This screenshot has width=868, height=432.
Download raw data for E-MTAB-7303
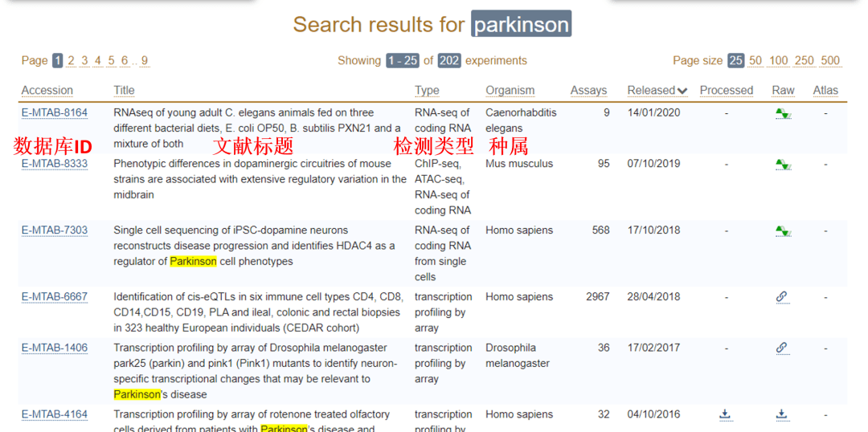pyautogui.click(x=784, y=230)
